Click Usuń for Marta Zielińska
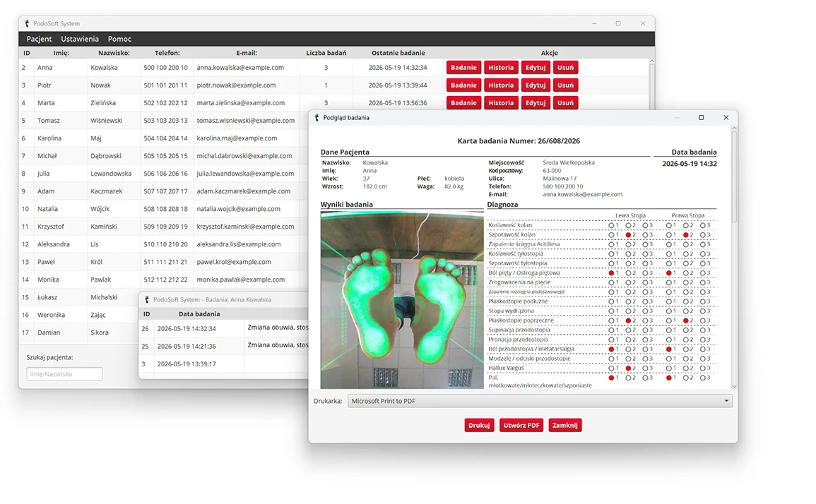This screenshot has height=504, width=816. [x=566, y=102]
